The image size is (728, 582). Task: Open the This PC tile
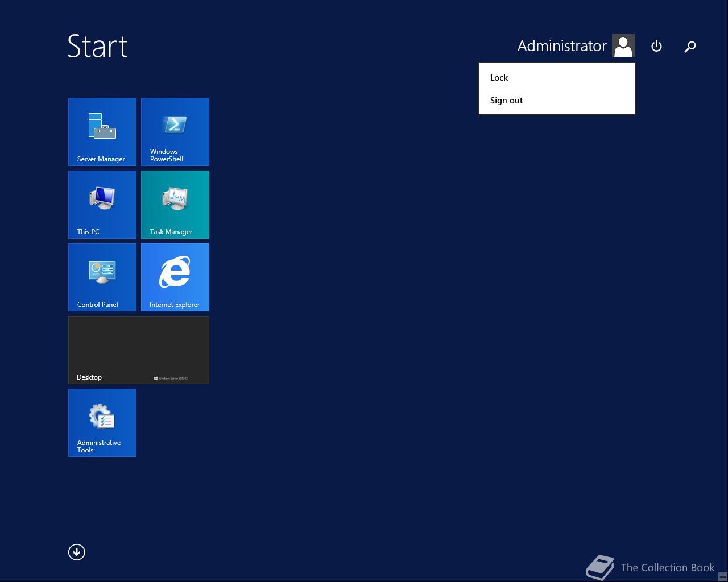pyautogui.click(x=102, y=205)
